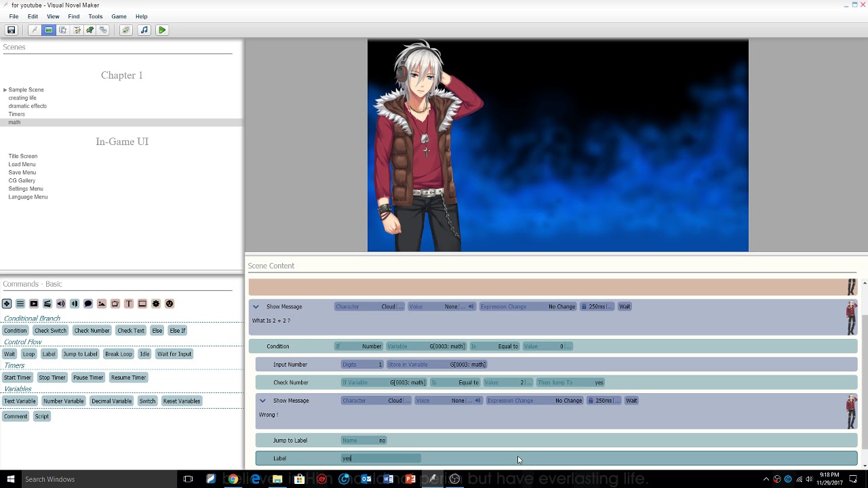This screenshot has height=488, width=868.
Task: Open the Tools menu
Action: [96, 16]
